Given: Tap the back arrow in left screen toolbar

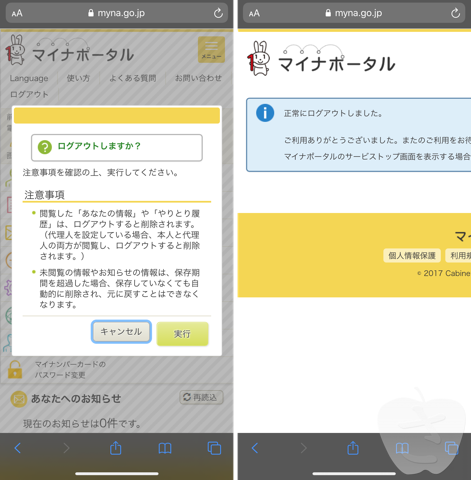Looking at the screenshot, I should (18, 448).
